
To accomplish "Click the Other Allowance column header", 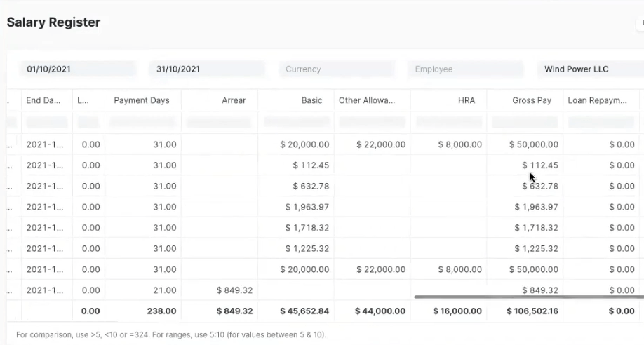I will point(372,100).
